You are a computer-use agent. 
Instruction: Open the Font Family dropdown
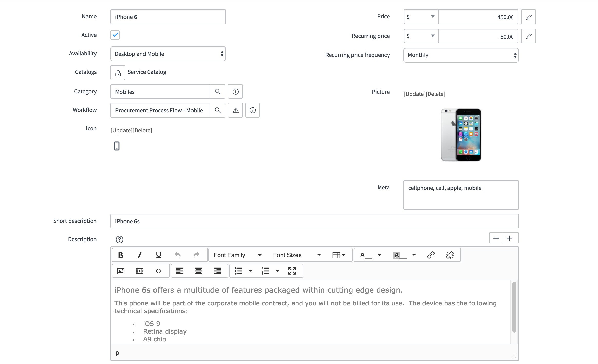pyautogui.click(x=237, y=255)
